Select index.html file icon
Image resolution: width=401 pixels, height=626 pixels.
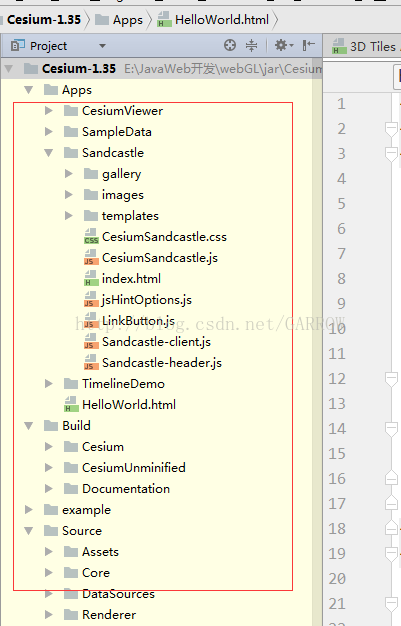(x=91, y=278)
